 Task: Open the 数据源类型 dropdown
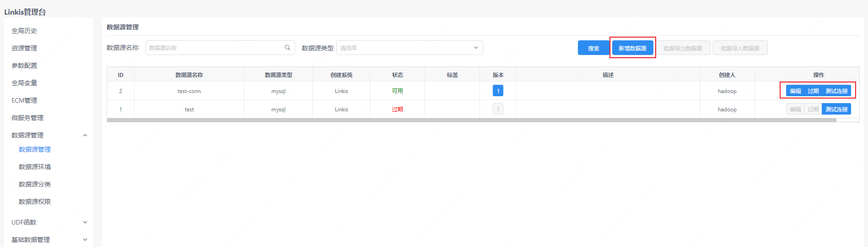(409, 48)
